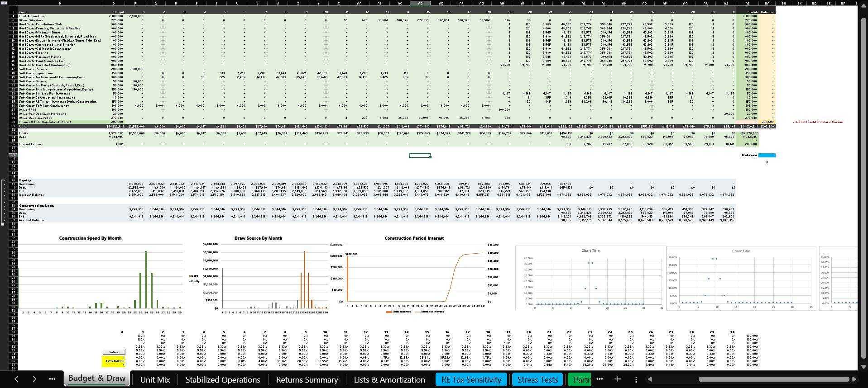Select Other-Developer's Fee label
868x388 pixels.
point(36,118)
